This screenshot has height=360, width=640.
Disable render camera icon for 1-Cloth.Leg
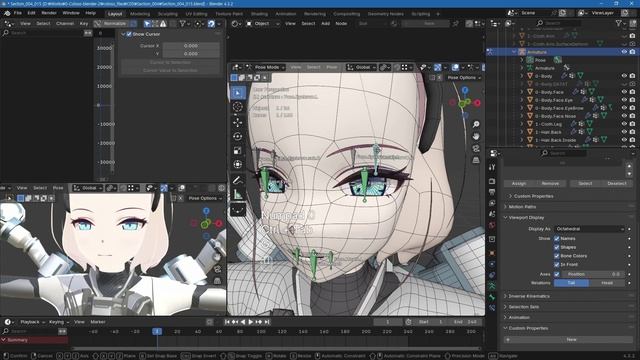tap(632, 124)
